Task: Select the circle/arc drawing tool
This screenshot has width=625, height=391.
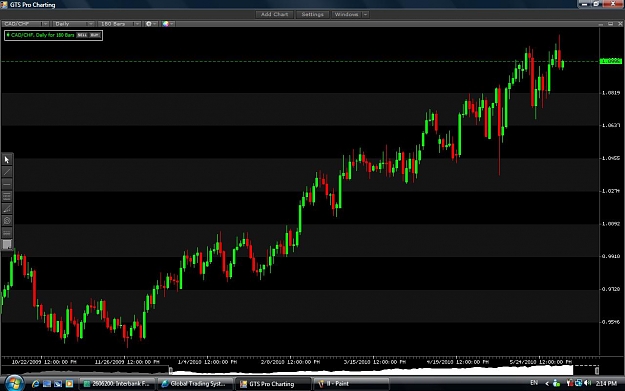Action: coord(7,220)
